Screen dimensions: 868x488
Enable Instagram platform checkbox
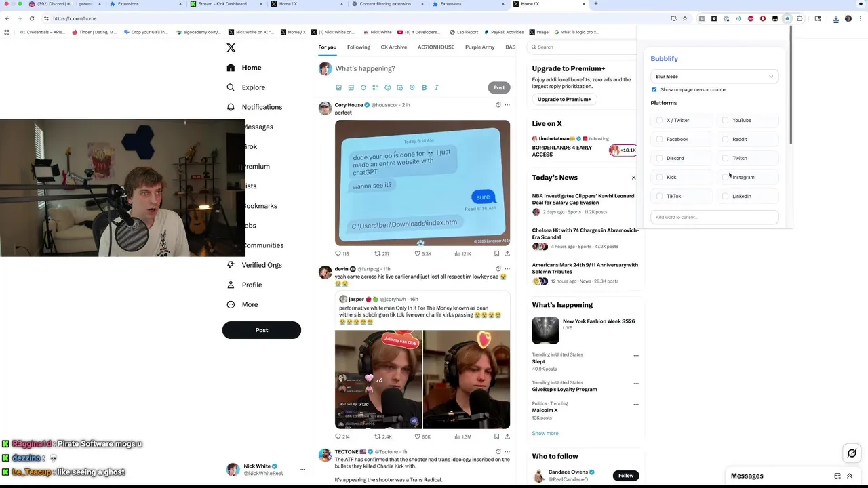coord(725,177)
